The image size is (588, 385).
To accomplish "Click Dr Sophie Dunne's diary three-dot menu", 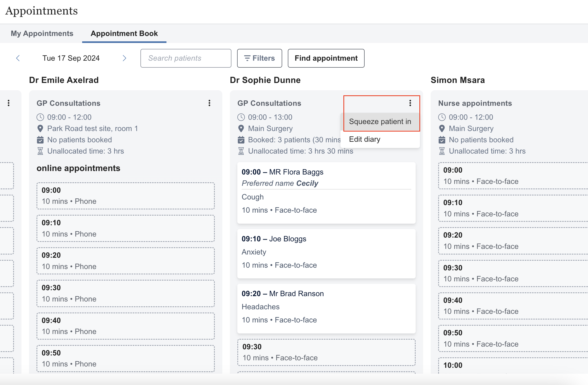I will click(x=410, y=103).
